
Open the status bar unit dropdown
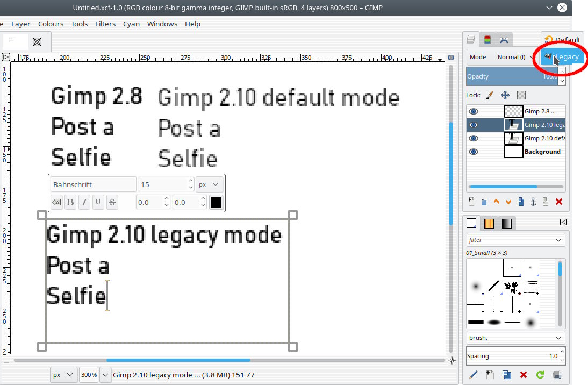63,375
